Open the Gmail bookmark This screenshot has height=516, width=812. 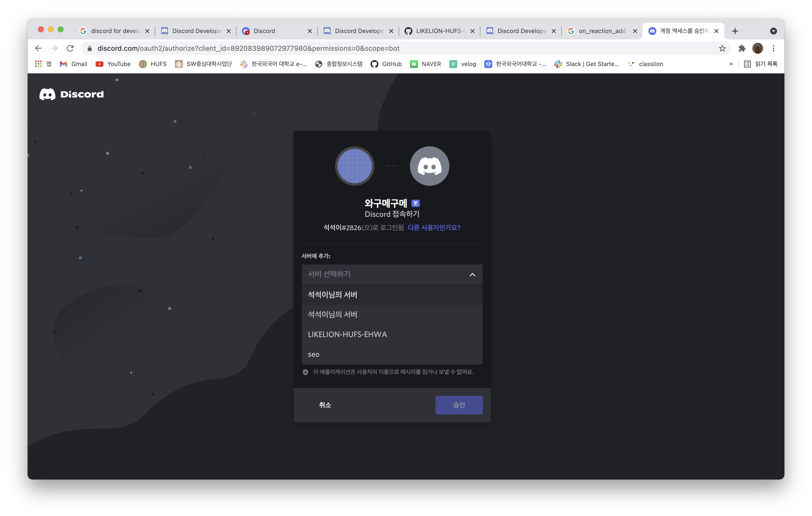click(73, 64)
